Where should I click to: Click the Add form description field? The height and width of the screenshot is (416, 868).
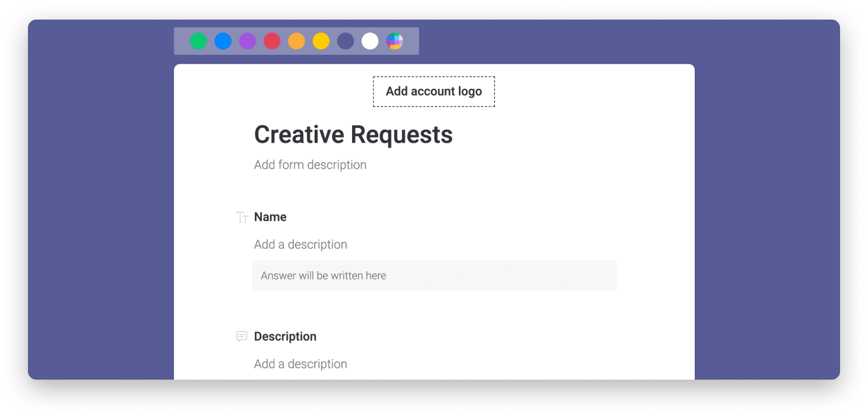click(x=310, y=164)
